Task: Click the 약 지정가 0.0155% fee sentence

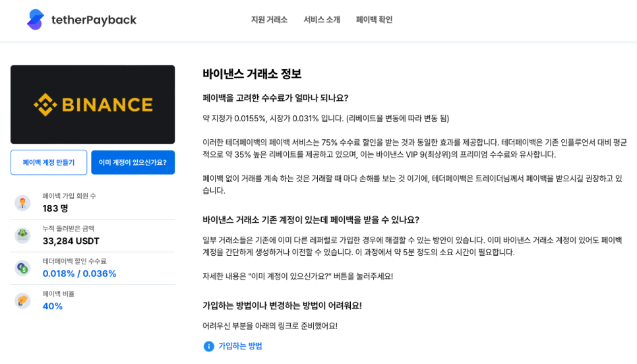Action: click(326, 118)
